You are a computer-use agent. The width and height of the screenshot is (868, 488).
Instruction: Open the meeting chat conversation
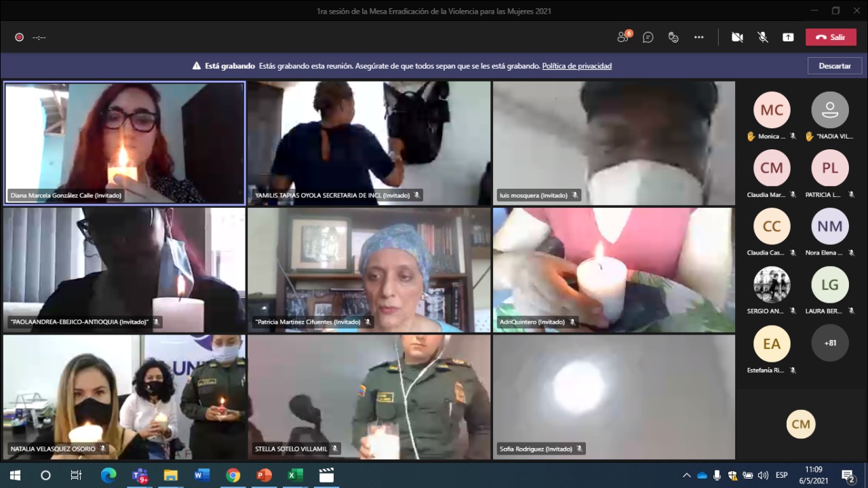pos(648,37)
